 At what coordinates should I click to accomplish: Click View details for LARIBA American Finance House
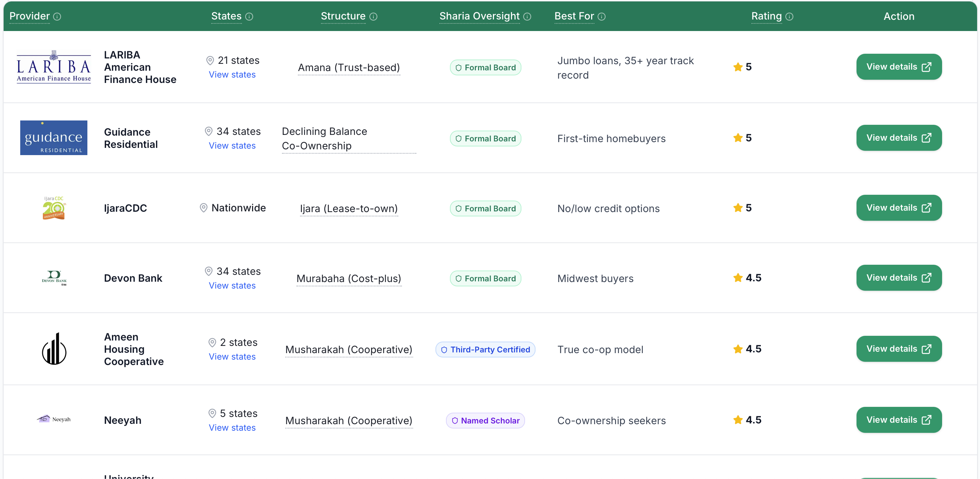click(899, 66)
